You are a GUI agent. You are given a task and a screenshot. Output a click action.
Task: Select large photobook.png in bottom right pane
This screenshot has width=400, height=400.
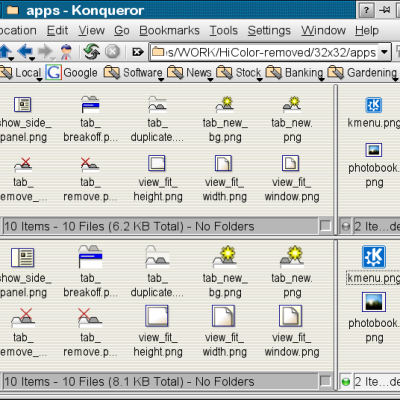point(374,302)
